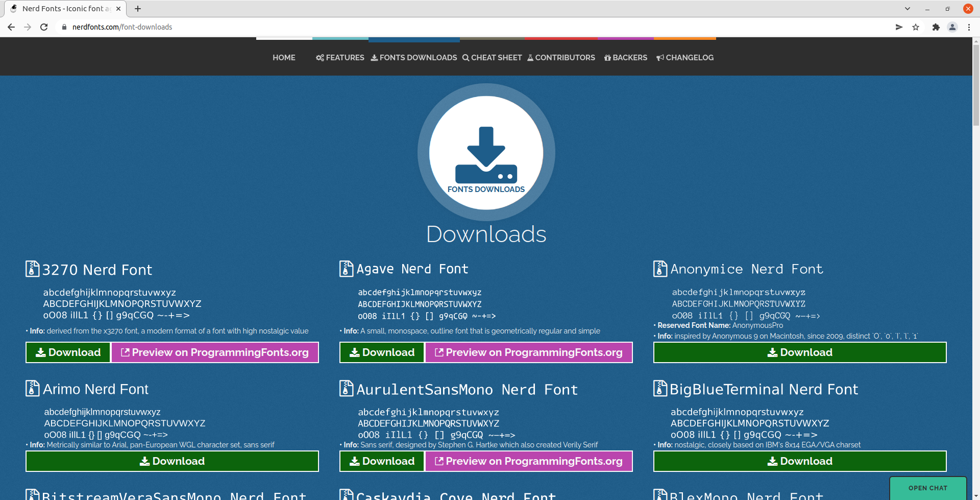Preview AurulentSansMono on ProgrammingFonts.org
This screenshot has height=500, width=980.
529,461
